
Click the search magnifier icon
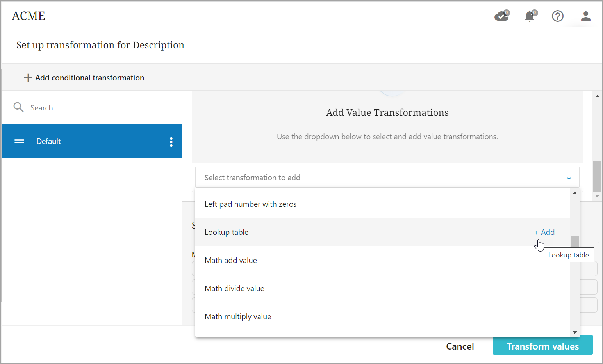point(18,107)
